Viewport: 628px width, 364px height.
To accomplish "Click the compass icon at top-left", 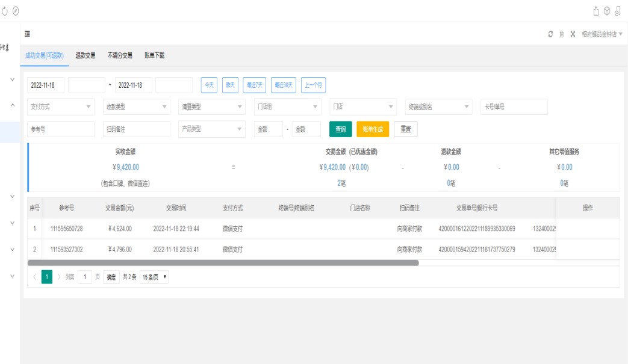I will (16, 11).
